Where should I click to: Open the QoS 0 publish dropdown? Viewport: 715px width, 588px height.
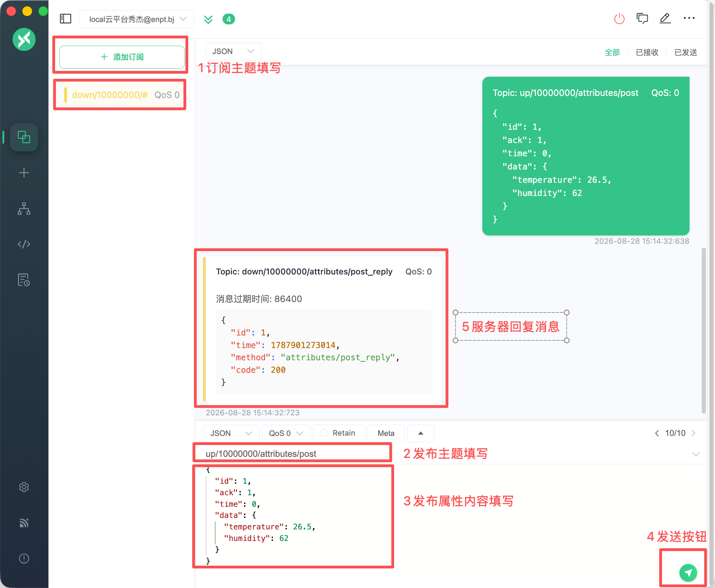coord(286,433)
